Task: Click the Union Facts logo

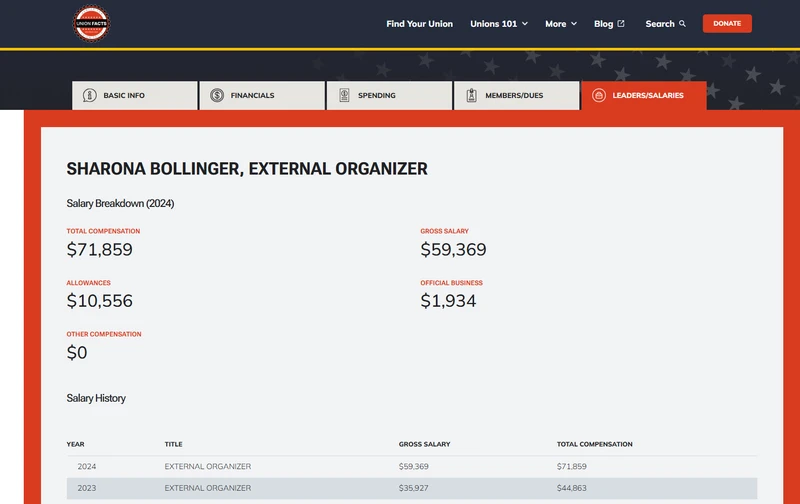Action: (93, 23)
